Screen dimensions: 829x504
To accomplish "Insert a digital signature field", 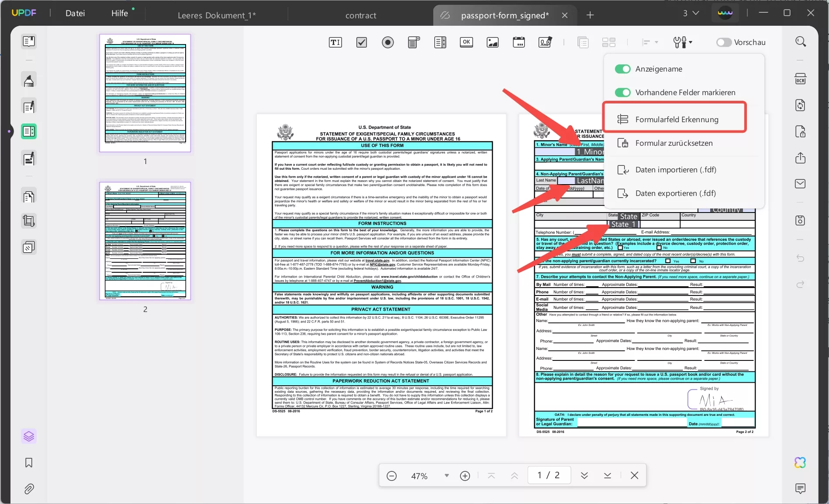I will tap(545, 42).
